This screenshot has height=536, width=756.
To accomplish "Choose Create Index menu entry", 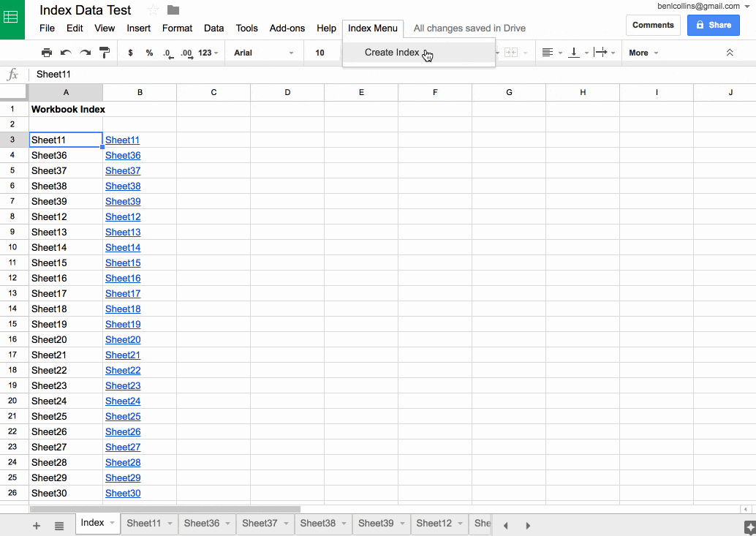I will [x=418, y=53].
